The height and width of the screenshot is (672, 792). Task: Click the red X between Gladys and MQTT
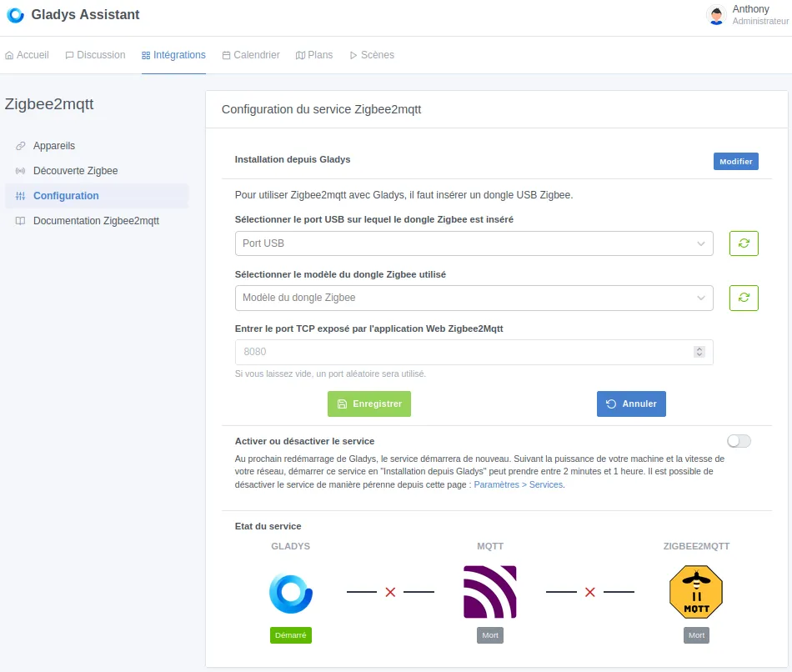(390, 592)
